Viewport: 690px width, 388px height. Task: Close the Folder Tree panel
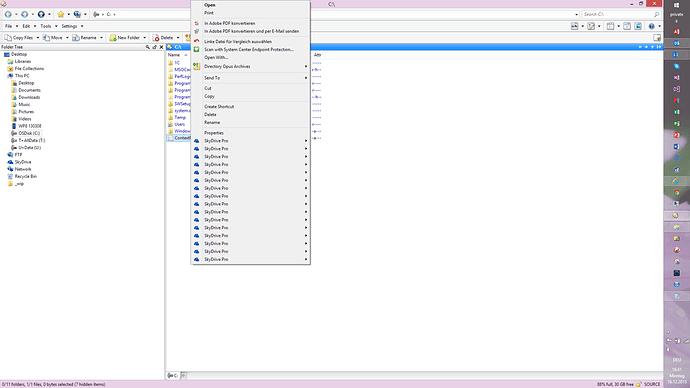click(x=161, y=47)
